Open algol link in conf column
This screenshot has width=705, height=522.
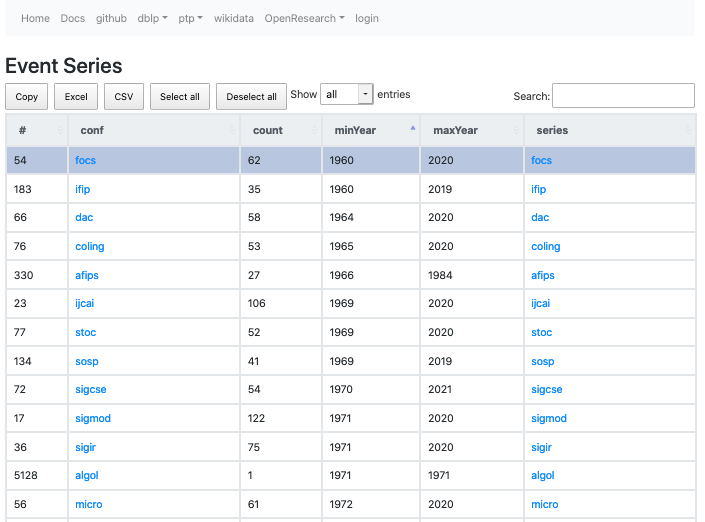(87, 476)
